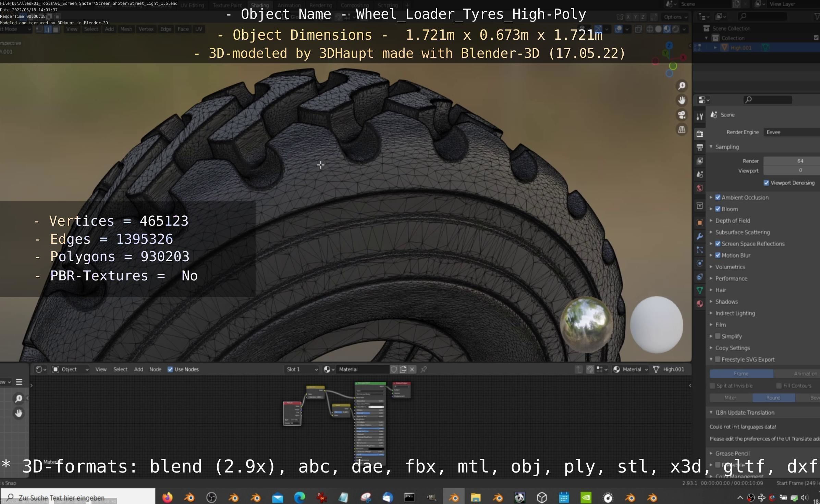Click the viewport pan hand icon
The height and width of the screenshot is (504, 820).
pos(682,100)
